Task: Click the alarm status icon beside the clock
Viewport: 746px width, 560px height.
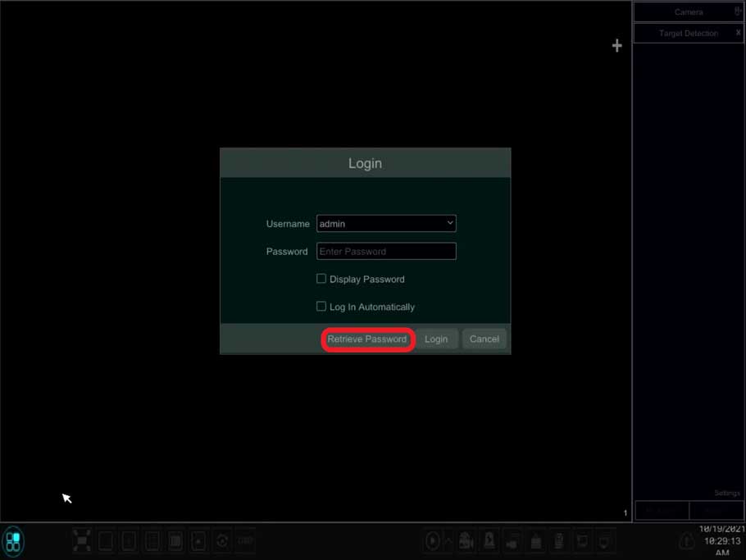Action: tap(687, 541)
